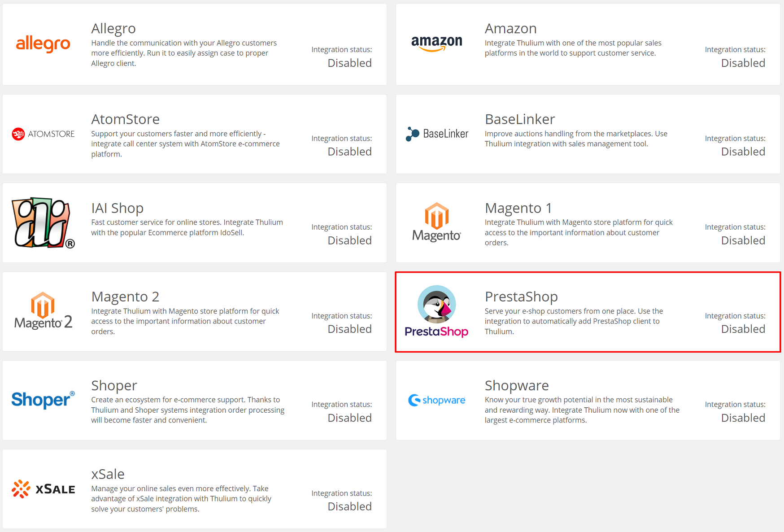Image resolution: width=784 pixels, height=532 pixels.
Task: Open the PrestaShop integration heading
Action: [521, 297]
